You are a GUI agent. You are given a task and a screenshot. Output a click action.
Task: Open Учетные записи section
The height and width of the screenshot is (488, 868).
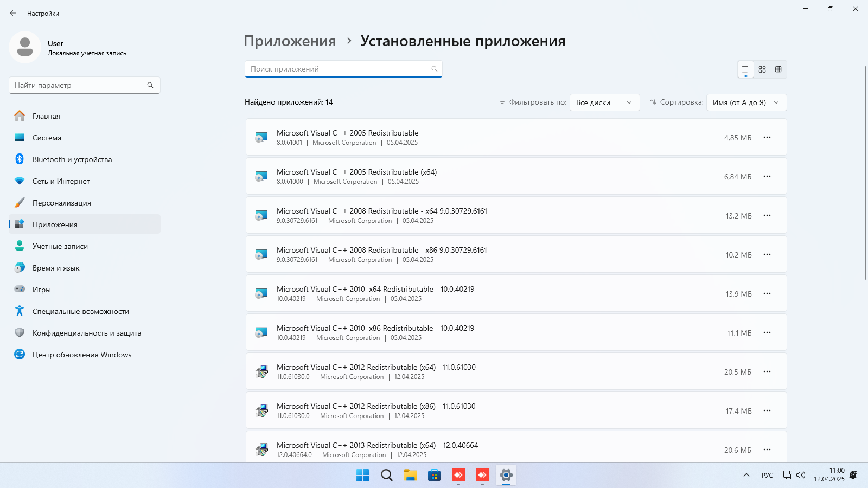point(85,246)
